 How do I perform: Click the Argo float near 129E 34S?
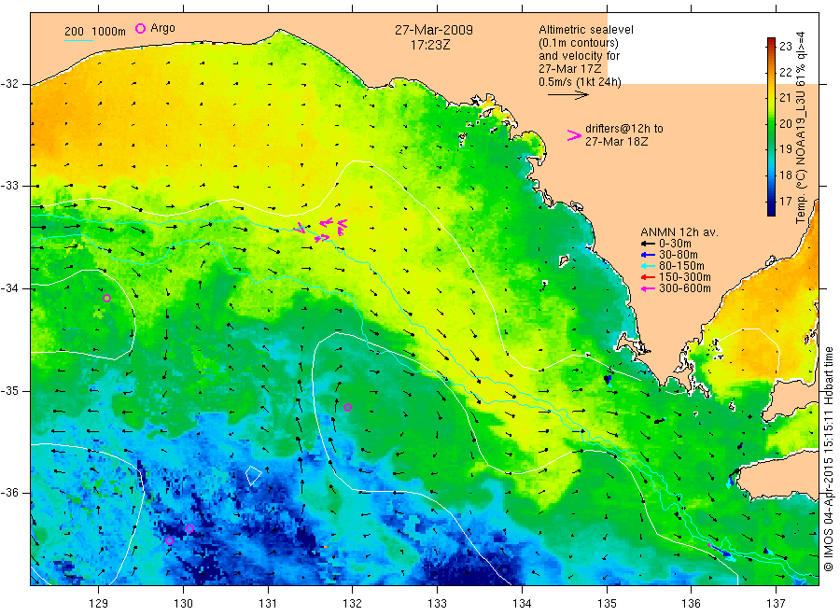pos(106,299)
